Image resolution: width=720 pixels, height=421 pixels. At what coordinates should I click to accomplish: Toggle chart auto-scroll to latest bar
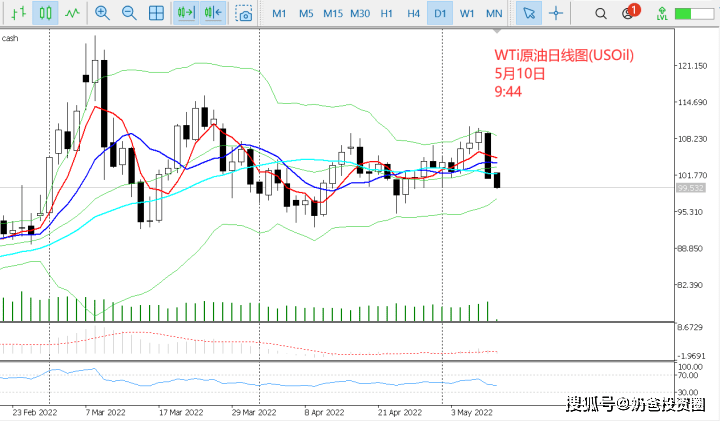coord(186,13)
